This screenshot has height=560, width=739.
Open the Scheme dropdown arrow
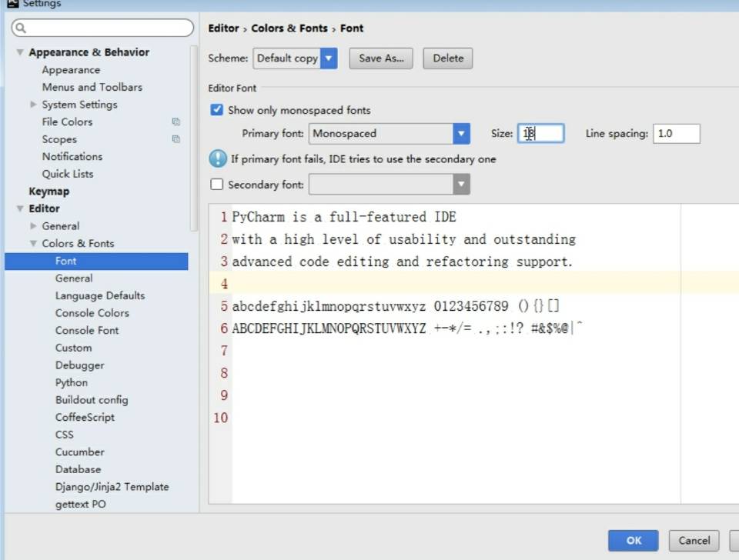[329, 58]
